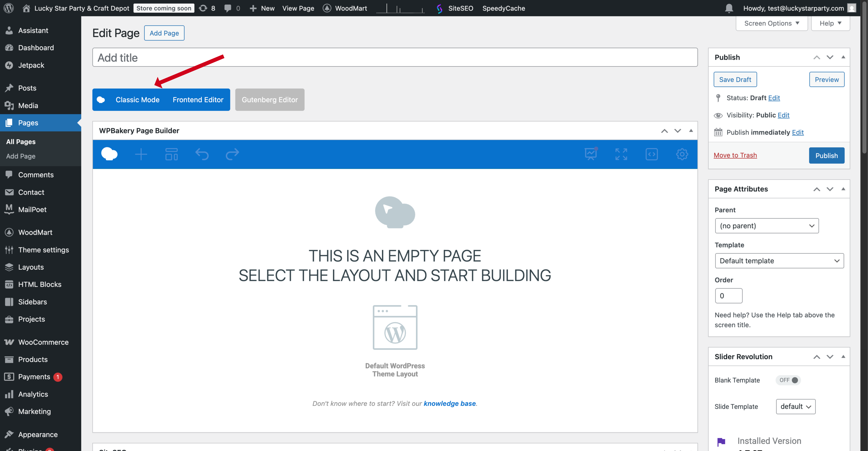Redo change in WPBakery toolbar
Image resolution: width=868 pixels, height=451 pixels.
tap(232, 154)
